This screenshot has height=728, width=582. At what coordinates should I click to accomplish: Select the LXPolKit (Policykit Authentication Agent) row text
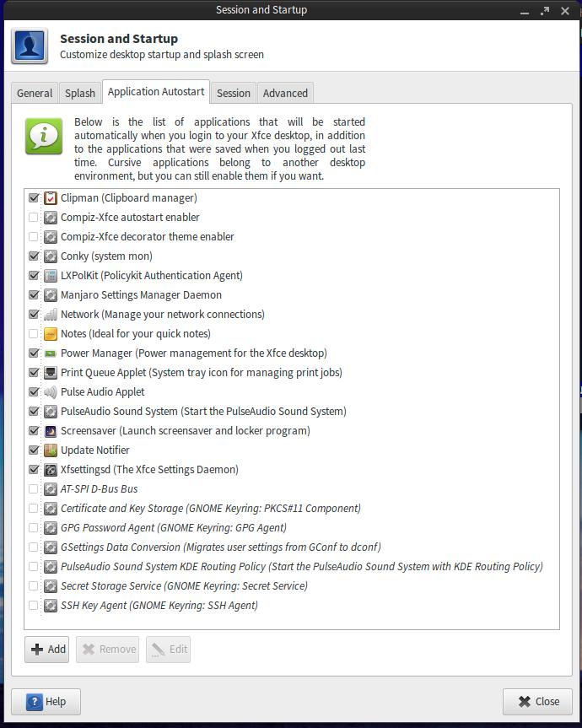pos(152,275)
